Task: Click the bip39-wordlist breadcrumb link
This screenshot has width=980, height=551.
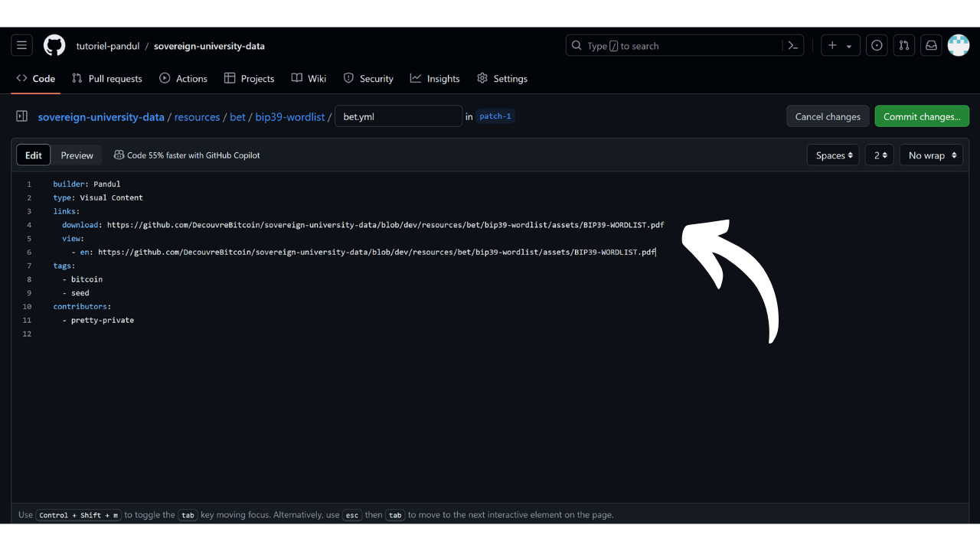Action: (x=290, y=117)
